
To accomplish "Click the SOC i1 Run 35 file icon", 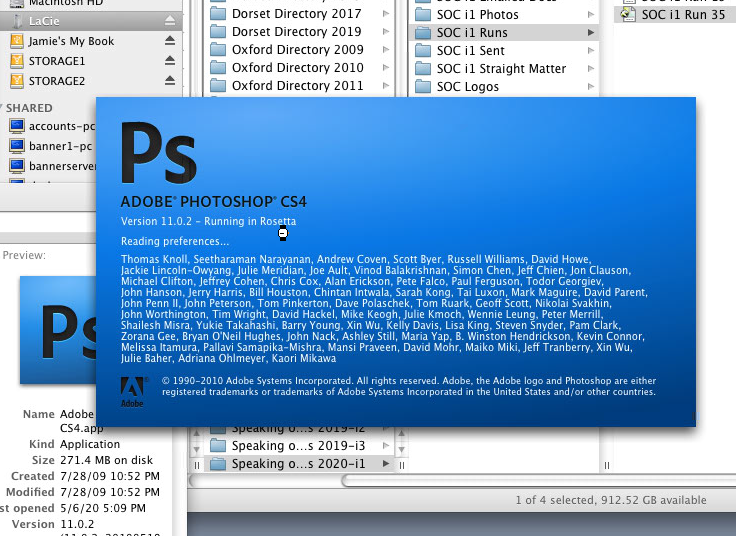I will click(628, 15).
